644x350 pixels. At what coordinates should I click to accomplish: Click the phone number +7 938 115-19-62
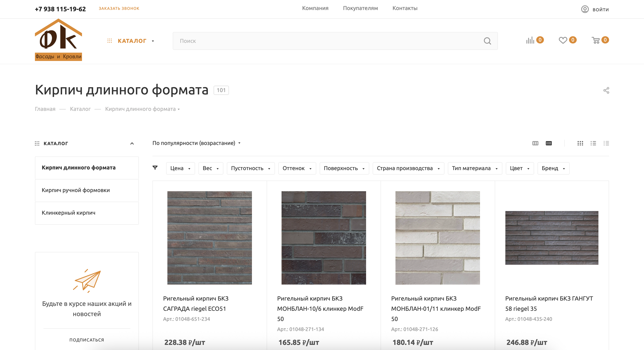[60, 9]
